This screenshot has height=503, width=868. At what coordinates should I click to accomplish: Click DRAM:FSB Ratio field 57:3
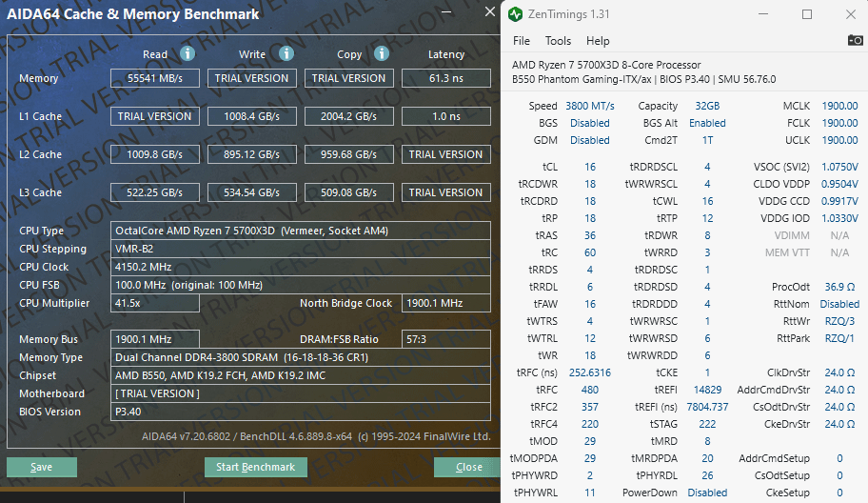point(446,339)
